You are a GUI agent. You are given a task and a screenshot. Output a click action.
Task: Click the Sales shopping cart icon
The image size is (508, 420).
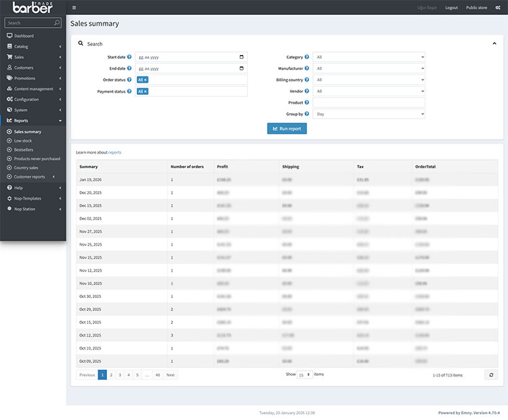click(9, 57)
